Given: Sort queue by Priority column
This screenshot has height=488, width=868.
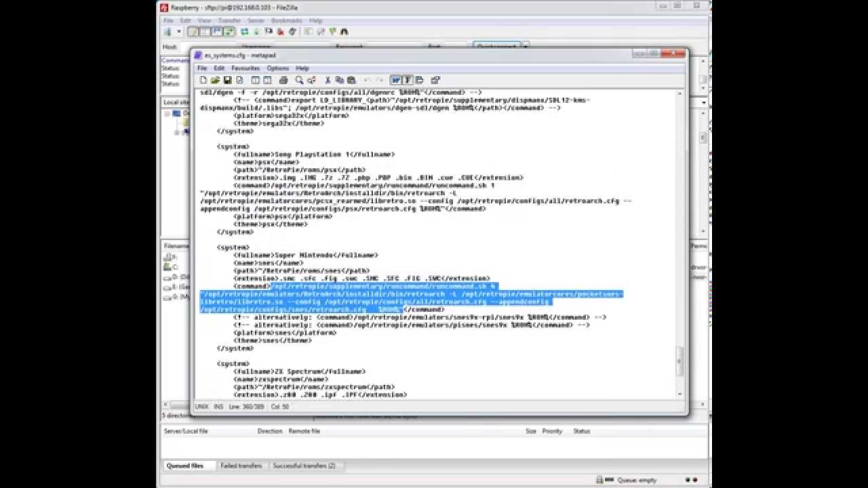Looking at the screenshot, I should [x=552, y=431].
